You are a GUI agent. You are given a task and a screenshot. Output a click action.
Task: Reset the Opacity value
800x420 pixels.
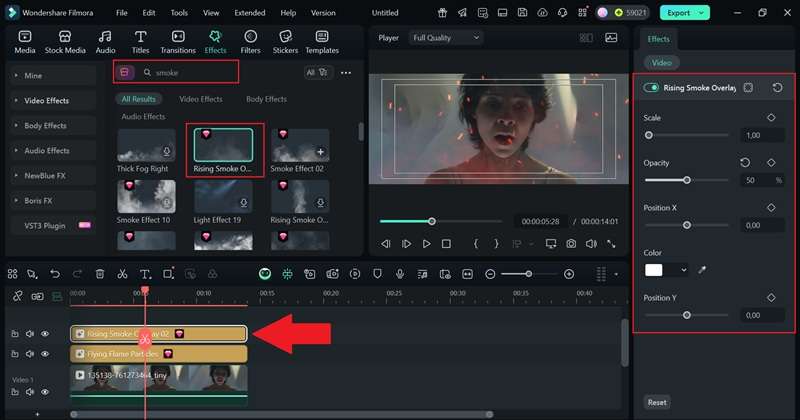pyautogui.click(x=745, y=163)
